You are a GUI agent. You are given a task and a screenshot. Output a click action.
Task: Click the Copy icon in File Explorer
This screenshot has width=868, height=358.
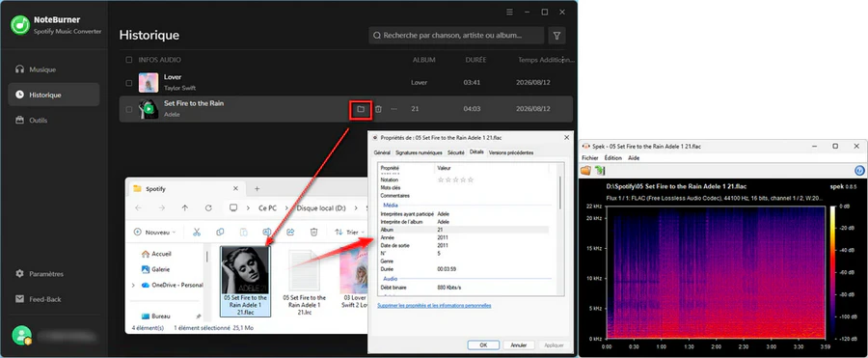220,233
